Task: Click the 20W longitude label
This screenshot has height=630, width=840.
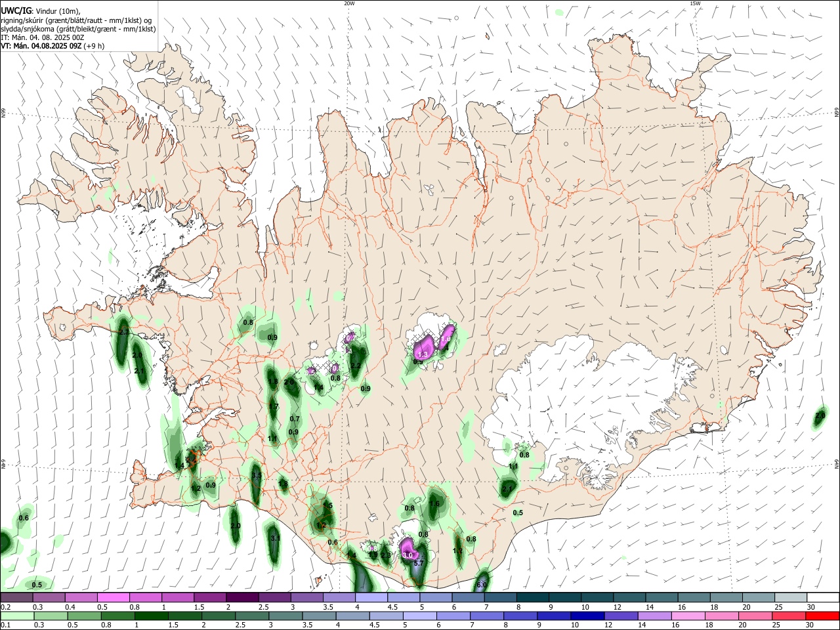Action: [349, 3]
